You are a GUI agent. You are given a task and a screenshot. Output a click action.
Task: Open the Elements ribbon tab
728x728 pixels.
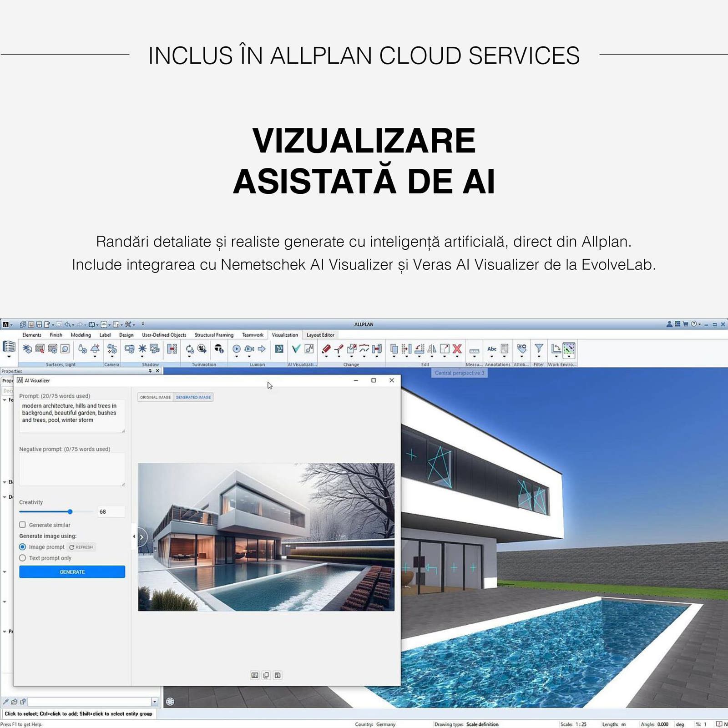(x=32, y=335)
